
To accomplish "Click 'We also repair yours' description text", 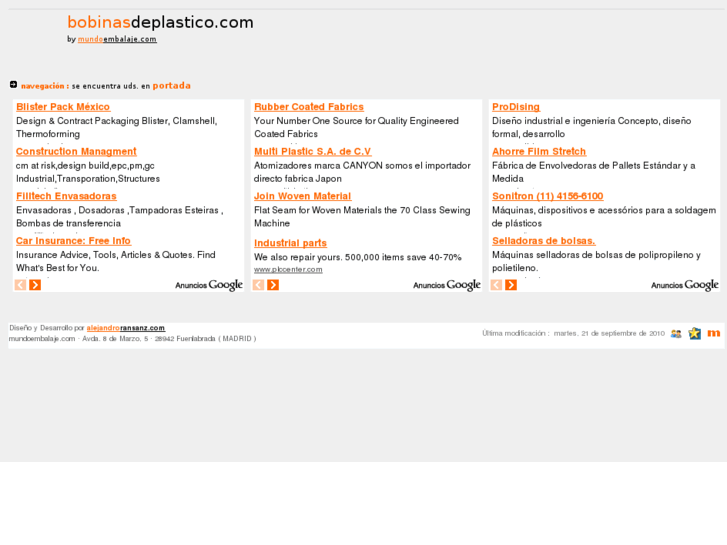I will coord(357,257).
